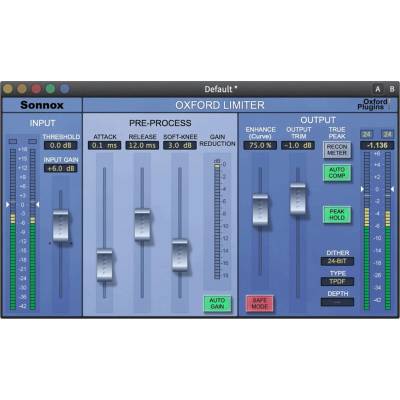Open the dither Type TPDF selector

[337, 281]
